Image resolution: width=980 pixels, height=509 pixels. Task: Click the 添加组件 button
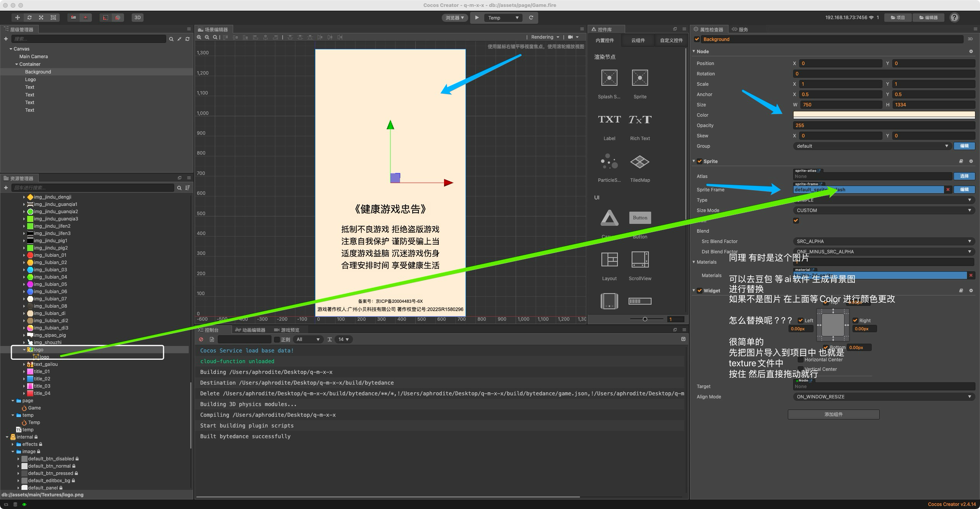tap(833, 414)
